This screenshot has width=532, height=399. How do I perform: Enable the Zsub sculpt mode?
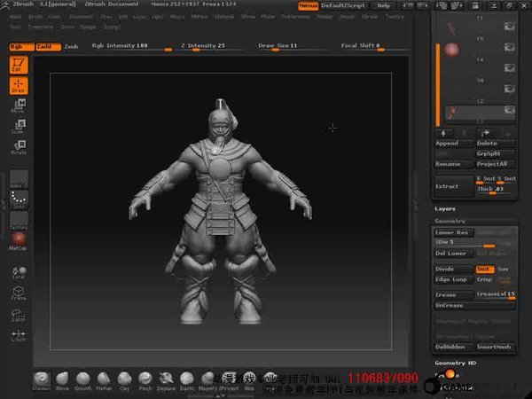(x=71, y=45)
